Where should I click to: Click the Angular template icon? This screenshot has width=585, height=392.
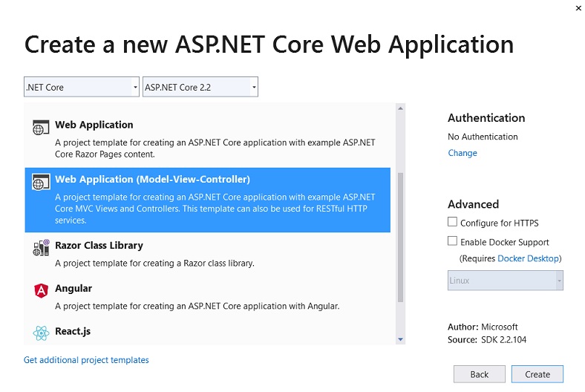pyautogui.click(x=41, y=290)
